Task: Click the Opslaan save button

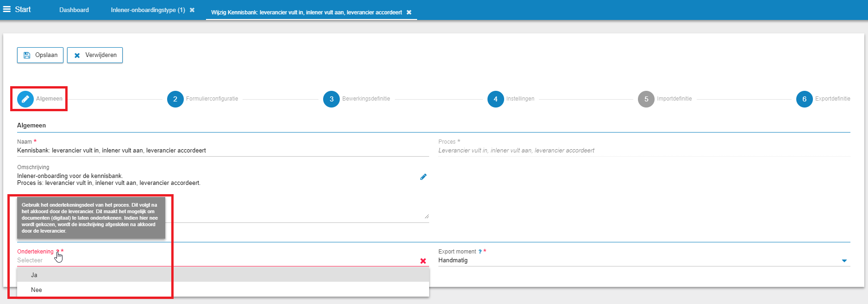Action: [40, 55]
